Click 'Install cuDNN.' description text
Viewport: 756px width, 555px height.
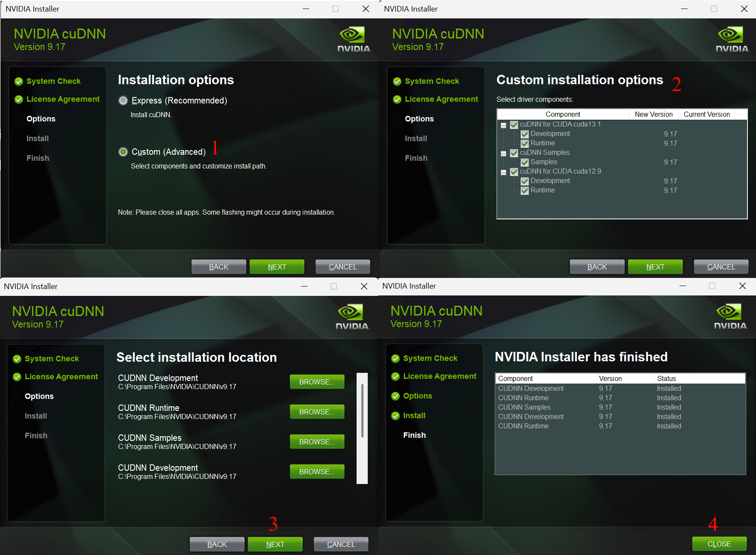pos(151,115)
